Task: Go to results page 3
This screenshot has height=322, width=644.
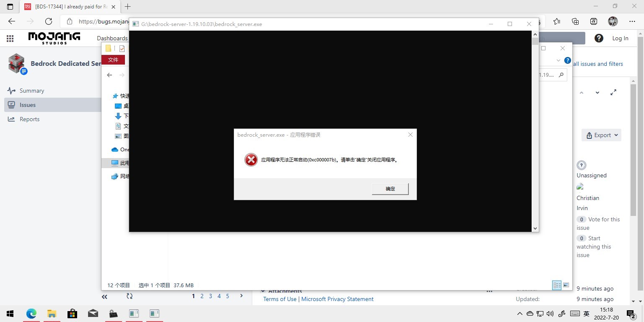Action: (x=210, y=296)
